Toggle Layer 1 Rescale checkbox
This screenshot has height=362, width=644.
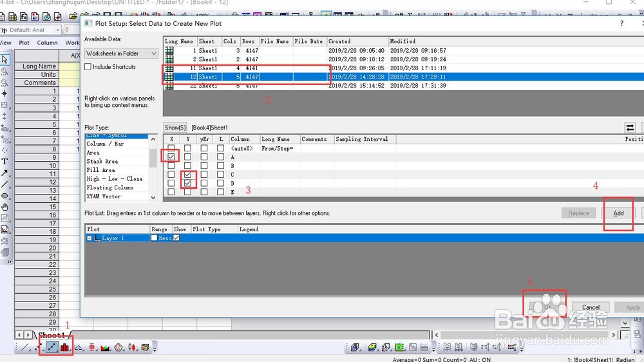click(x=154, y=238)
